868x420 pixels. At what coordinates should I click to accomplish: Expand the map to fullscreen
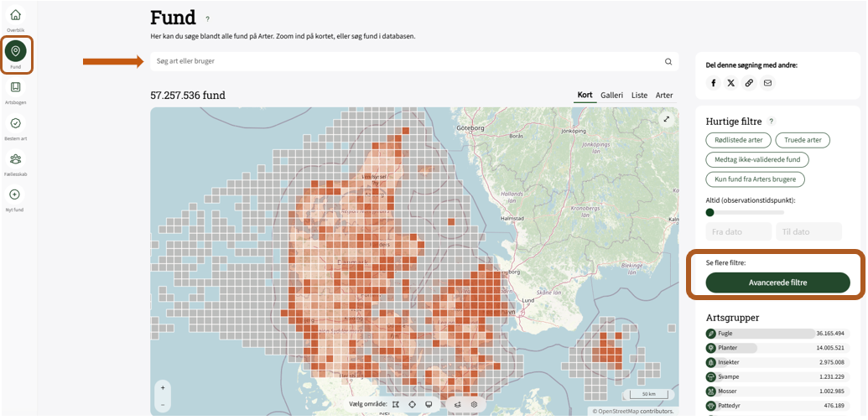pyautogui.click(x=667, y=119)
